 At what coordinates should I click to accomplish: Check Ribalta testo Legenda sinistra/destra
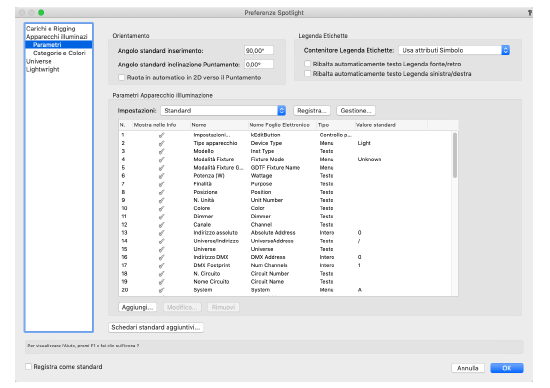[x=308, y=74]
